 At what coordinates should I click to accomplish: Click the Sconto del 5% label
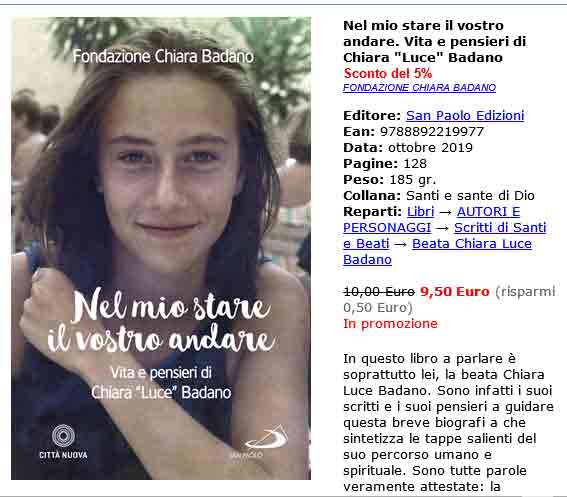(388, 73)
